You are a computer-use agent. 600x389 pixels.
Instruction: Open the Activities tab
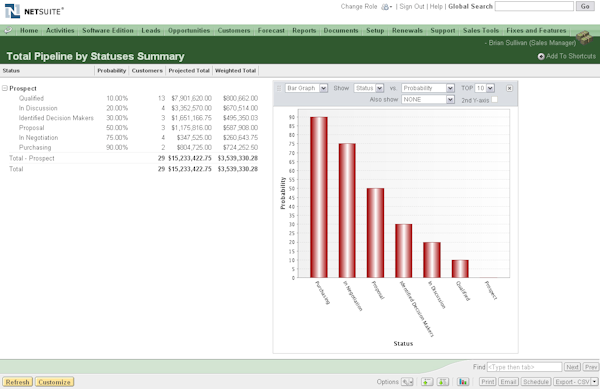60,30
